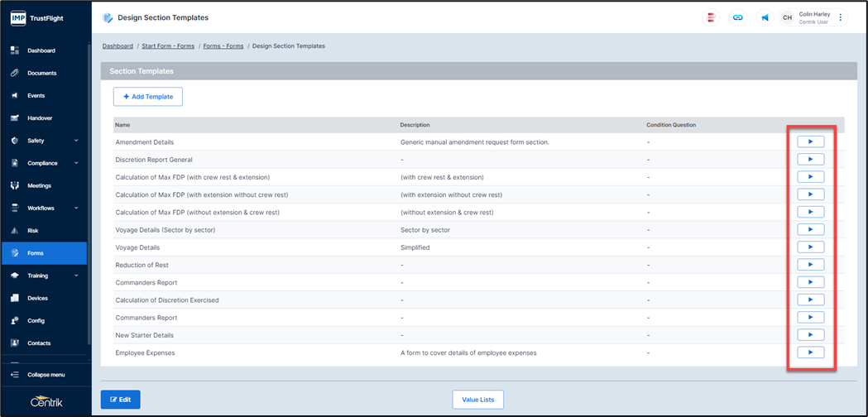This screenshot has height=417, width=868.
Task: Click 'Generic manual amendment request form section.' text
Action: (x=474, y=142)
